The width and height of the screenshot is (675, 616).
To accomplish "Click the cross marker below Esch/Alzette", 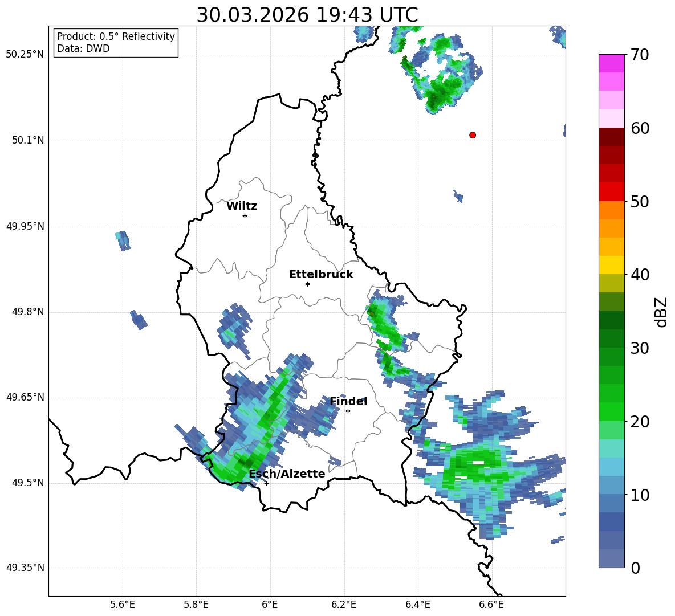I will 266,483.
